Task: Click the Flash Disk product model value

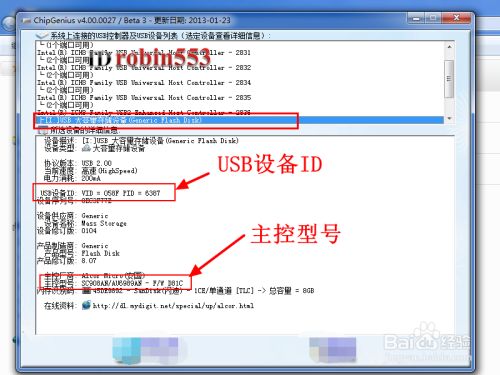Action: 100,253
